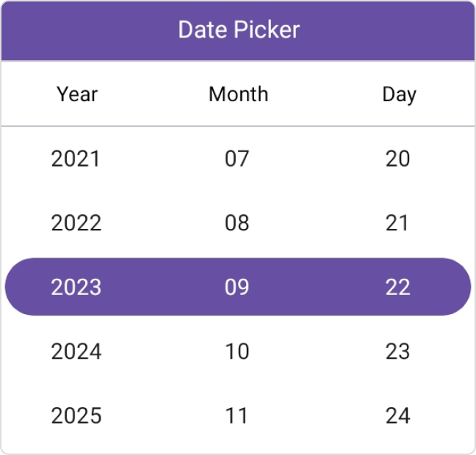Click the Year column header
The width and height of the screenshot is (476, 455).
tap(77, 94)
